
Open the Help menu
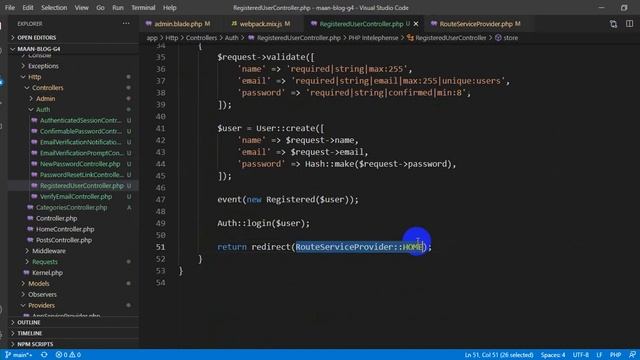[x=170, y=7]
